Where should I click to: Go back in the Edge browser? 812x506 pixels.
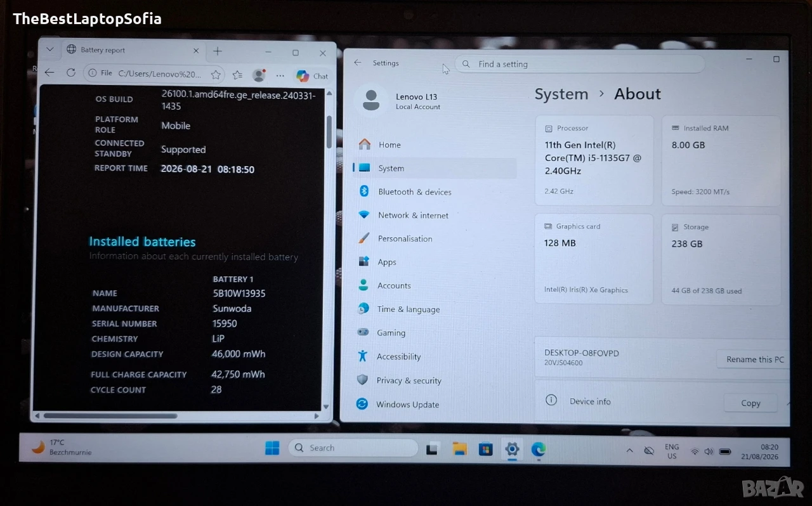[x=49, y=73]
